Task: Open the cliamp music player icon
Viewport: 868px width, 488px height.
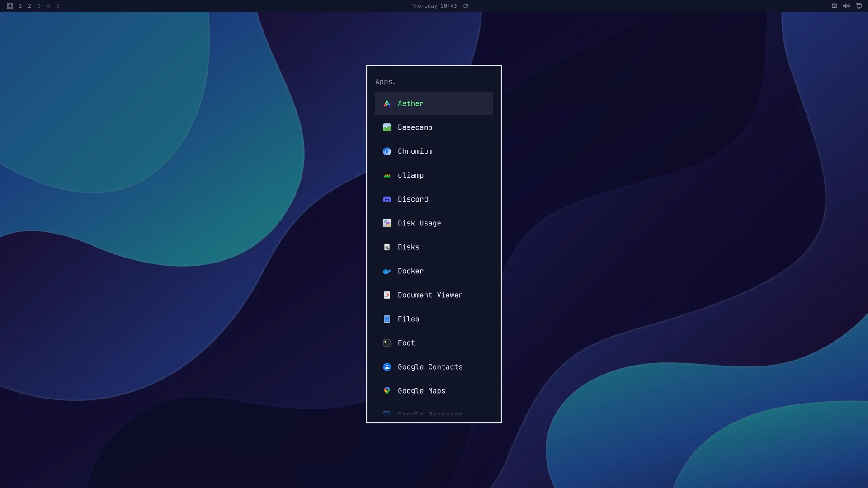Action: click(x=387, y=175)
